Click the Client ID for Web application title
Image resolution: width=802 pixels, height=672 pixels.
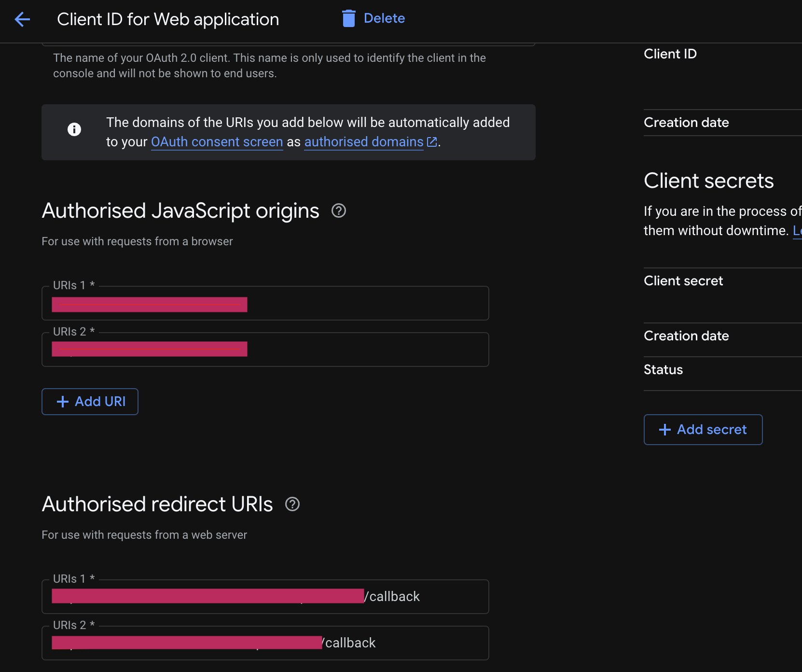click(x=168, y=19)
